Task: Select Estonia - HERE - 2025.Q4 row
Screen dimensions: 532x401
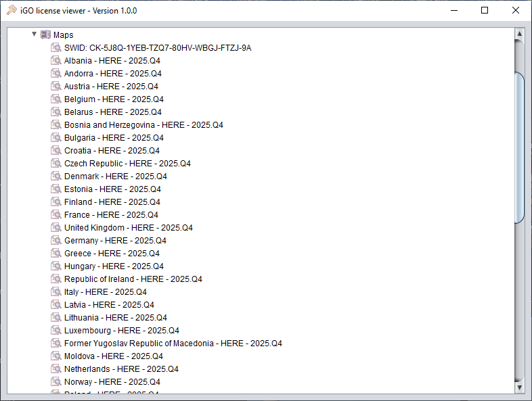Action: [112, 189]
